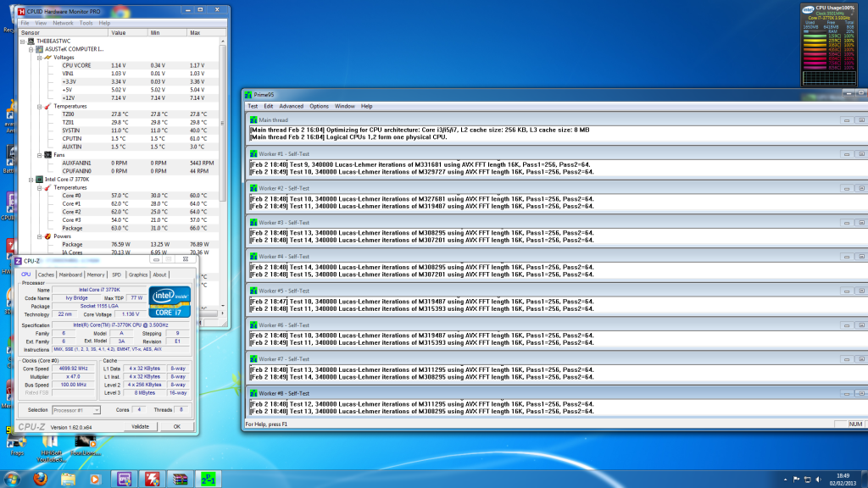Switch to the WinRAR taskbar button
Screen dimensions: 868x488
(181, 479)
